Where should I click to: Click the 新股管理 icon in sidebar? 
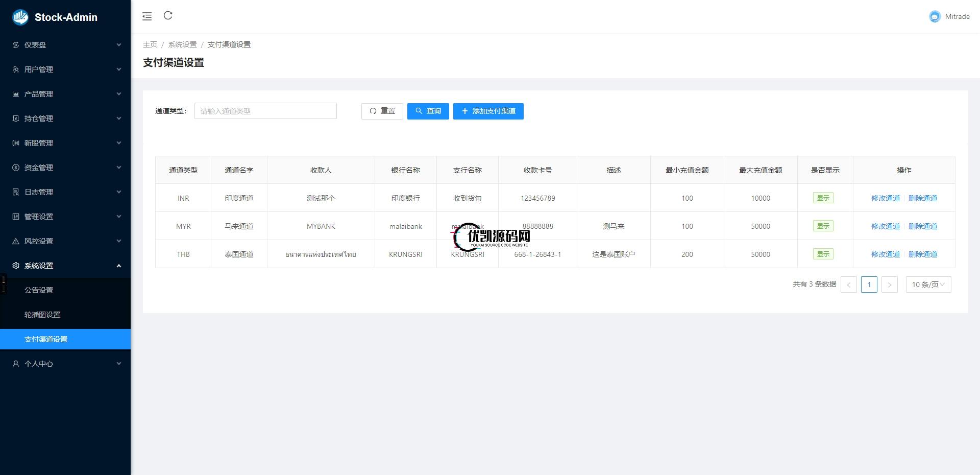pos(15,143)
